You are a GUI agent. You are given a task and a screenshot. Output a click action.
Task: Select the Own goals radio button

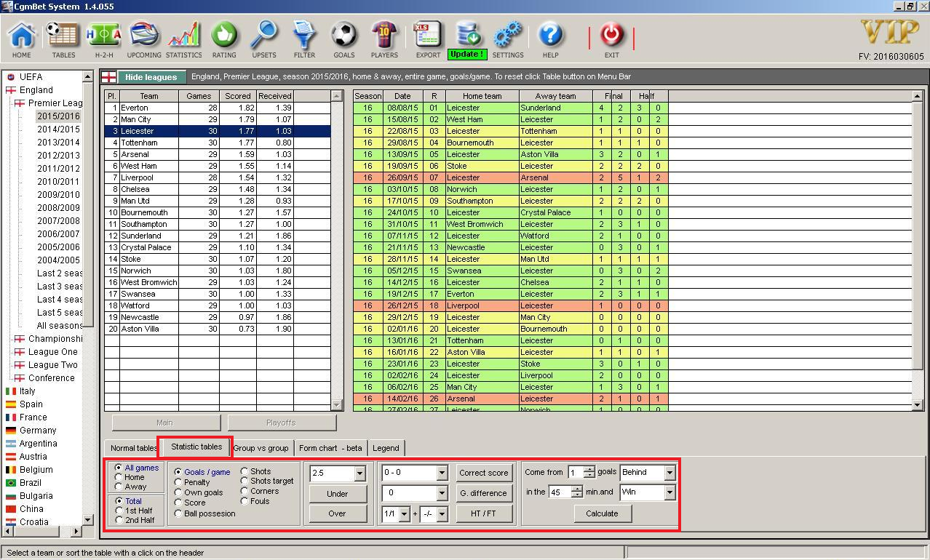coord(178,492)
